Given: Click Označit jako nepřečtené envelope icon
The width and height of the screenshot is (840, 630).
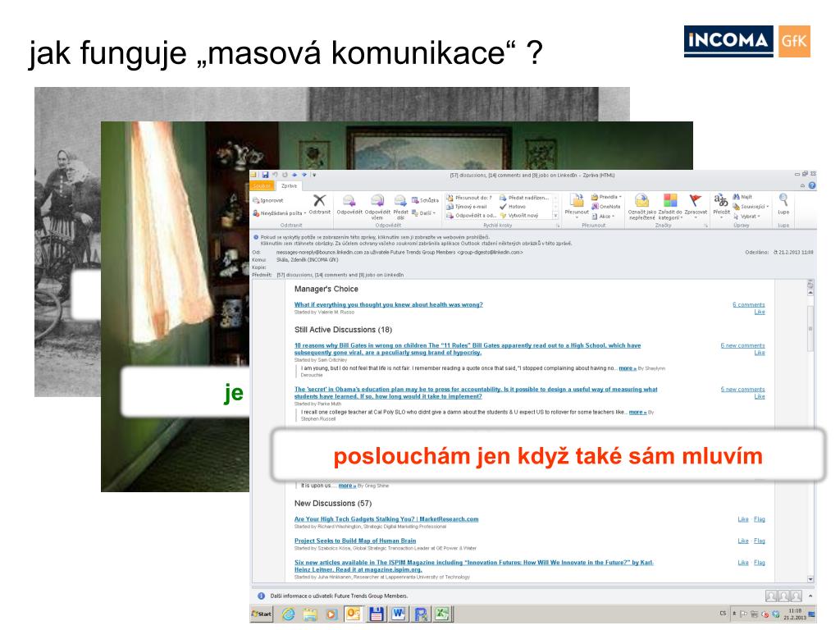Looking at the screenshot, I should coord(641,200).
